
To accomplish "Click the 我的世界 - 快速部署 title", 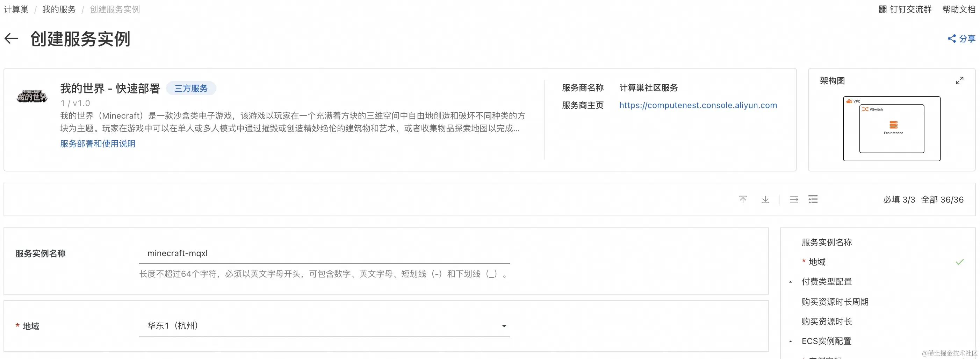I will (x=110, y=88).
